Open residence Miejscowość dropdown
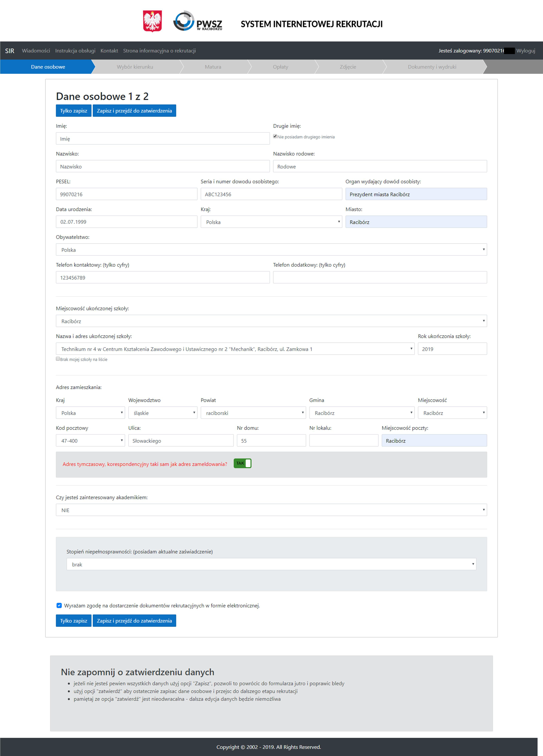 [452, 413]
